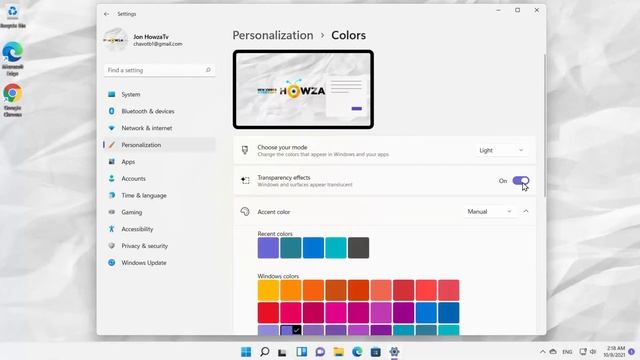Show hidden icons in system tray
This screenshot has height=360, width=640.
coord(542,351)
